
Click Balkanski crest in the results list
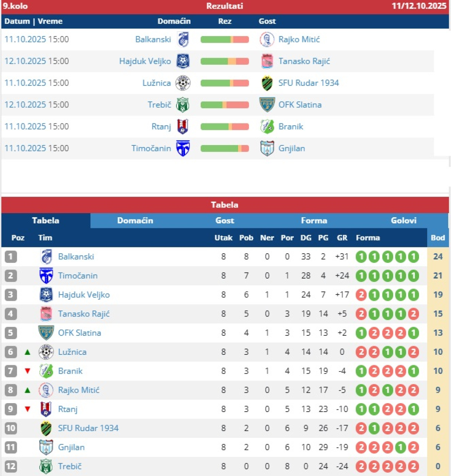pyautogui.click(x=183, y=39)
